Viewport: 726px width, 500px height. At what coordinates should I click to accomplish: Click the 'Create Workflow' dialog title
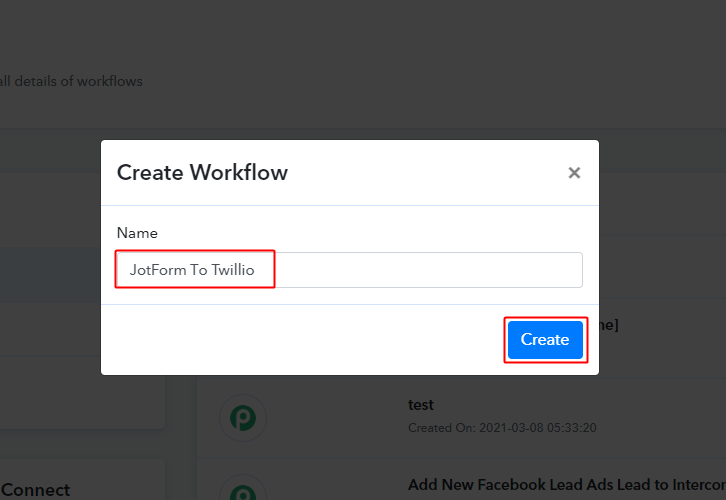[202, 173]
